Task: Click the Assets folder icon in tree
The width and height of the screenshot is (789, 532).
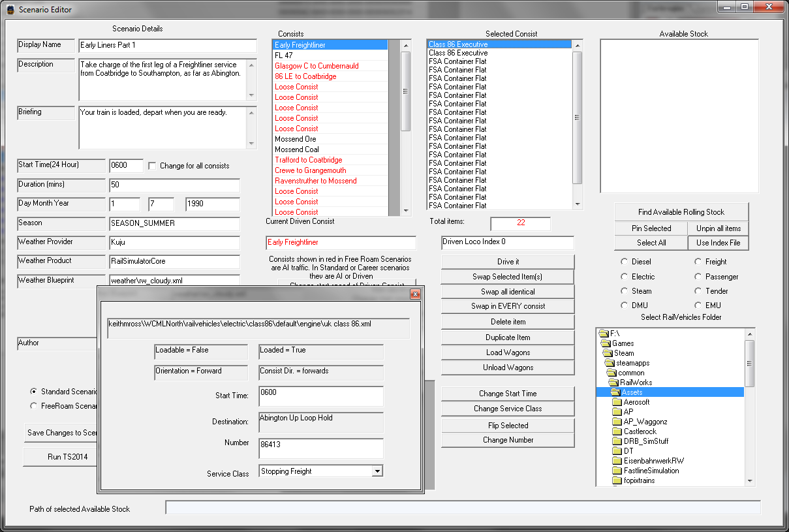Action: click(615, 392)
